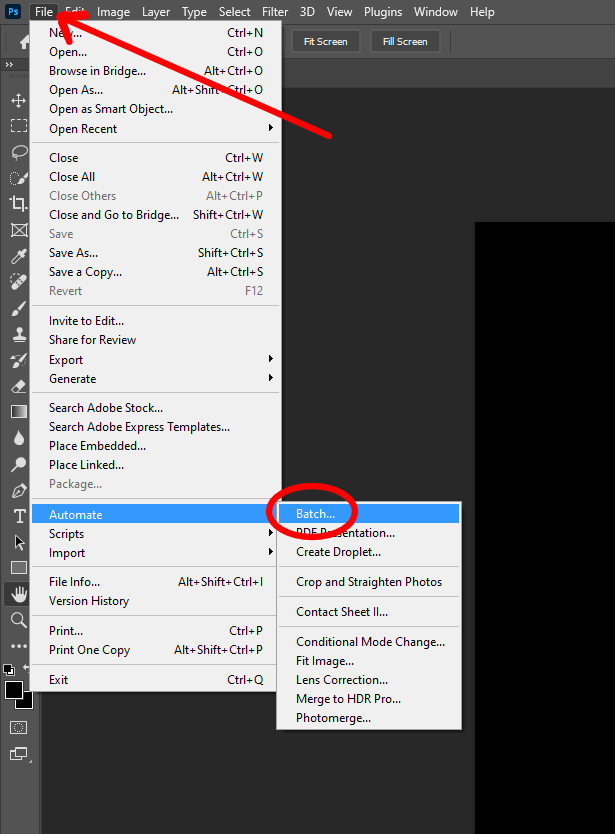
Task: Select the Zoom tool
Action: coord(19,620)
